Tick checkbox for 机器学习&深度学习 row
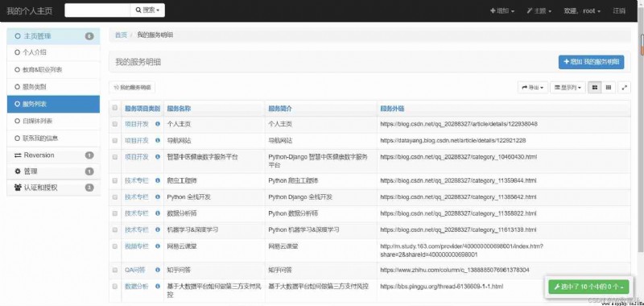 click(115, 229)
